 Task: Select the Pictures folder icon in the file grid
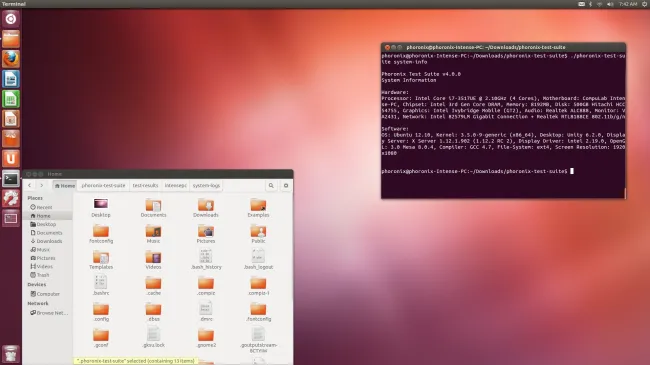(x=206, y=234)
